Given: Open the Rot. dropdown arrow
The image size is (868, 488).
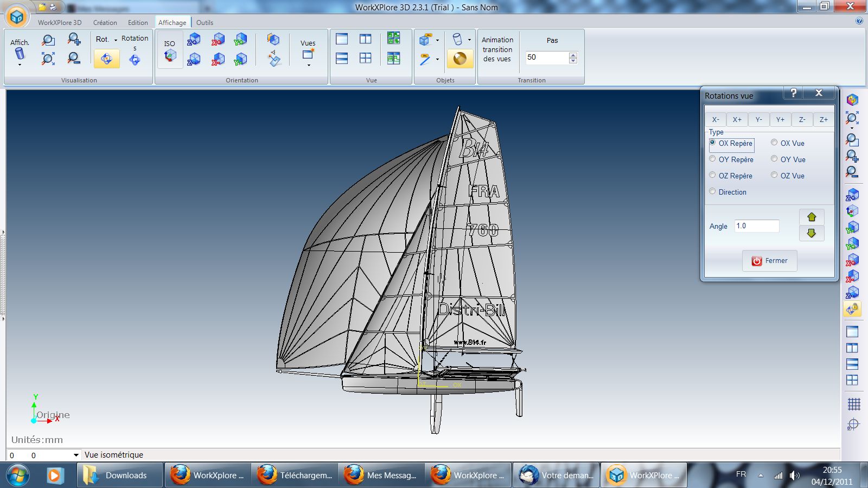Looking at the screenshot, I should pos(116,40).
